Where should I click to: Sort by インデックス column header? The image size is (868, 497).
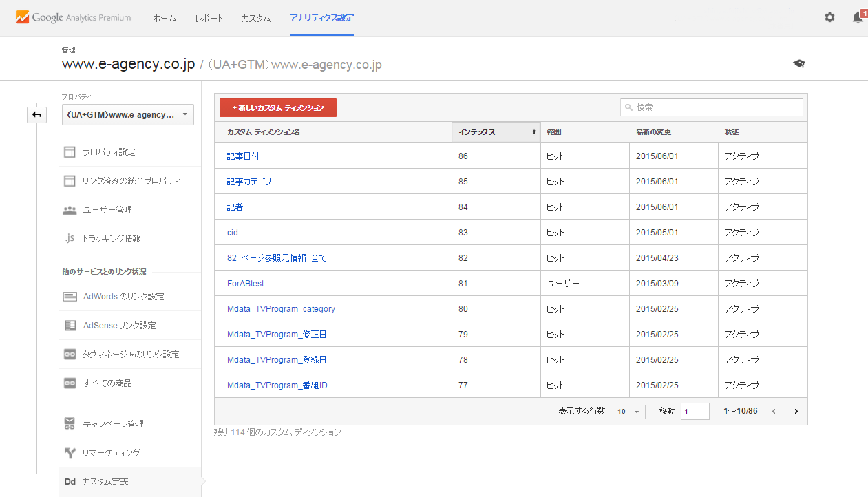[x=496, y=132]
